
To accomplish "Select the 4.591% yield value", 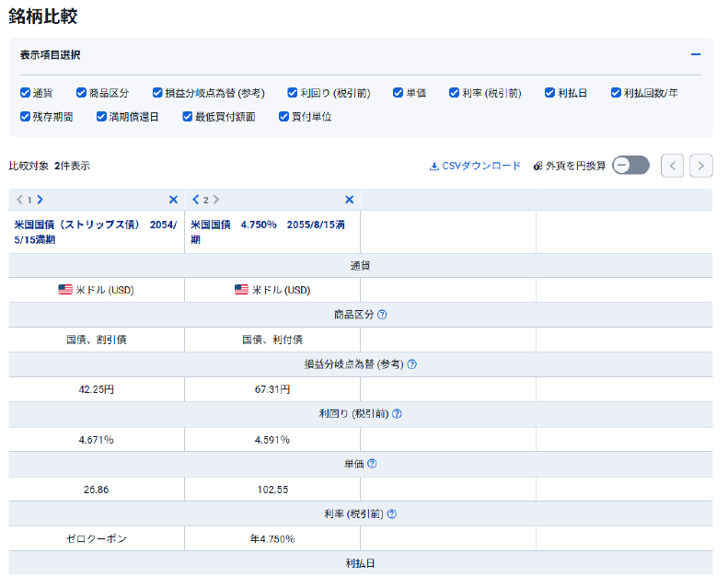I will pyautogui.click(x=272, y=440).
